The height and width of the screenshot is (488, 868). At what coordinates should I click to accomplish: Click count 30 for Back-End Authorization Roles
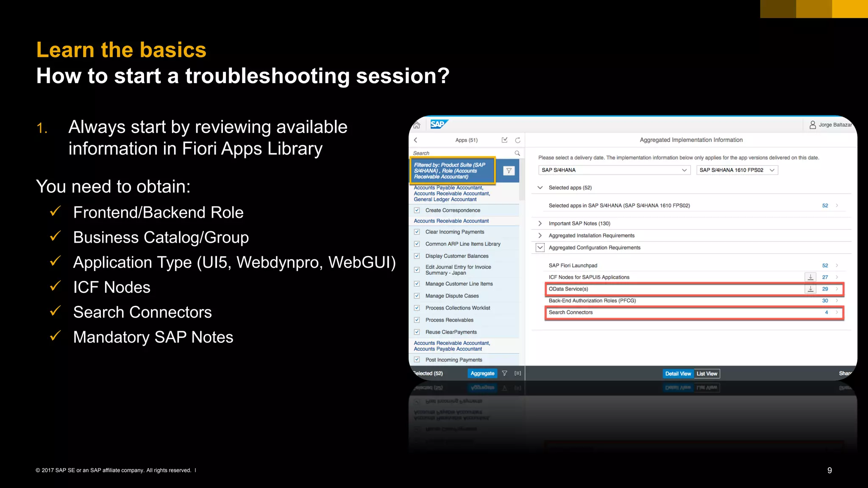coord(825,301)
